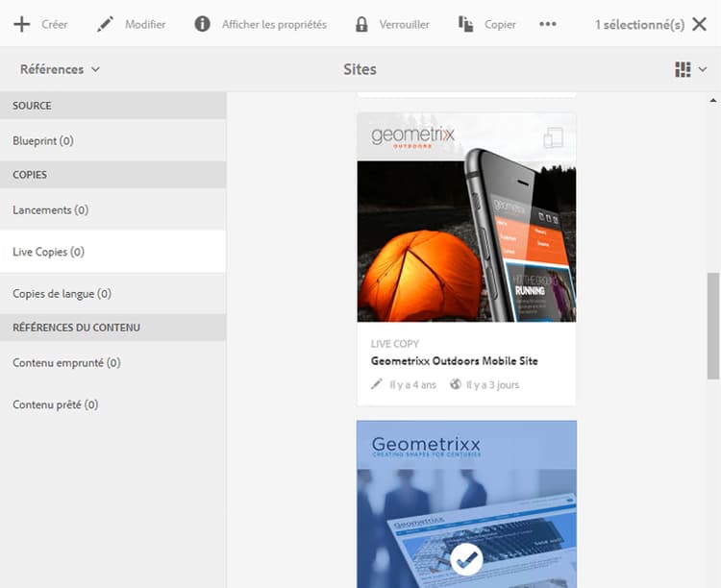Click the card view grid icon
The width and height of the screenshot is (721, 588).
683,69
